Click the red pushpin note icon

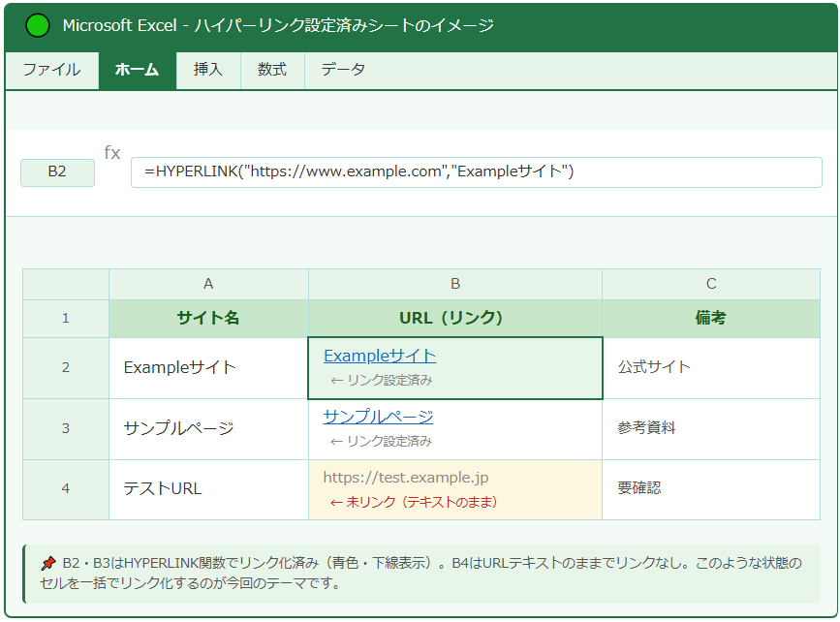pyautogui.click(x=48, y=563)
